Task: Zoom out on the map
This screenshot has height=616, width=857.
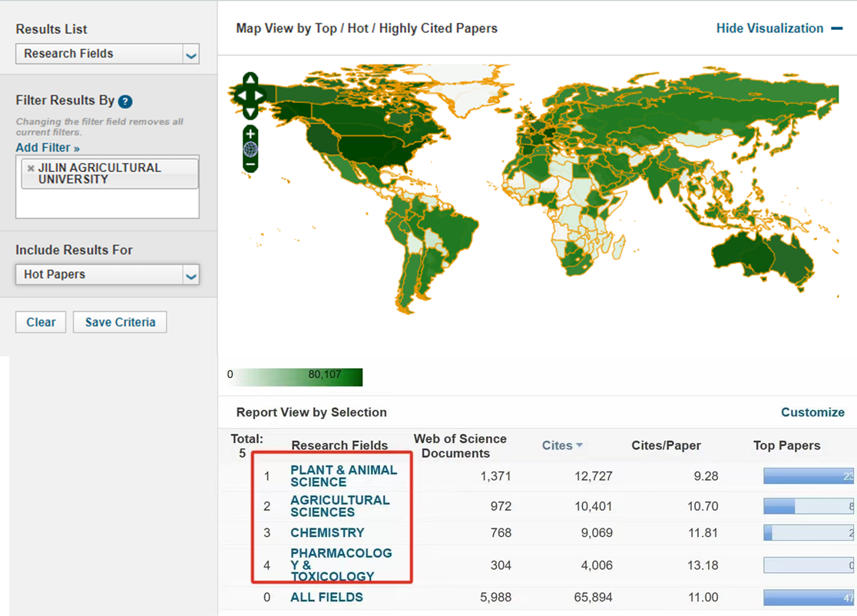Action: pos(250,164)
